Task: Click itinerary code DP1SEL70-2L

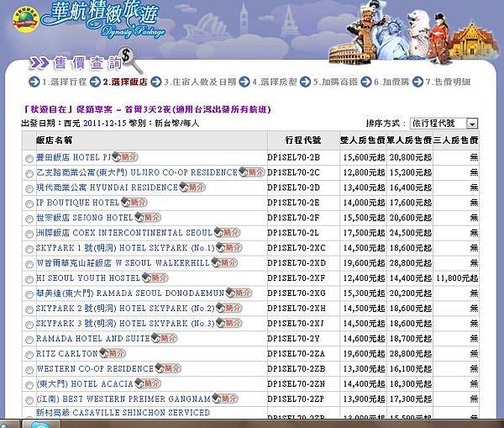Action: click(293, 233)
